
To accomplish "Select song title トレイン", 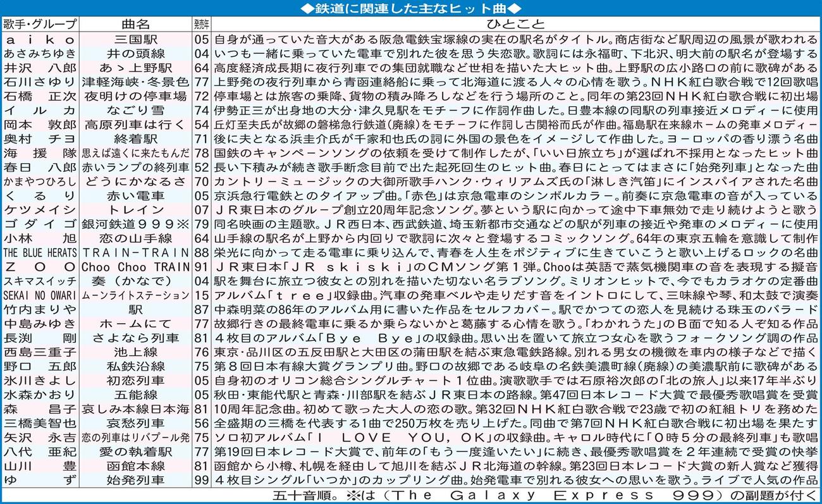I will 135,210.
